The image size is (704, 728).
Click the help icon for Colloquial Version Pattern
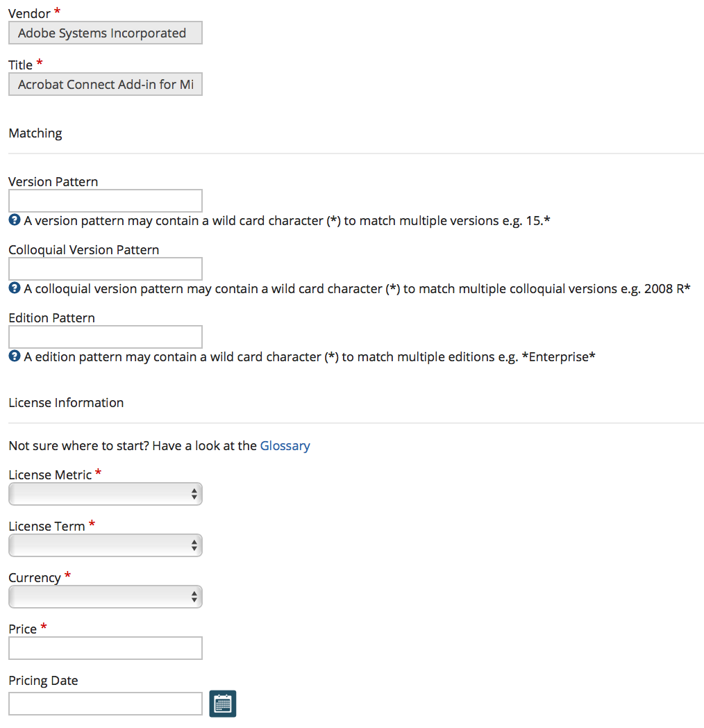[12, 288]
